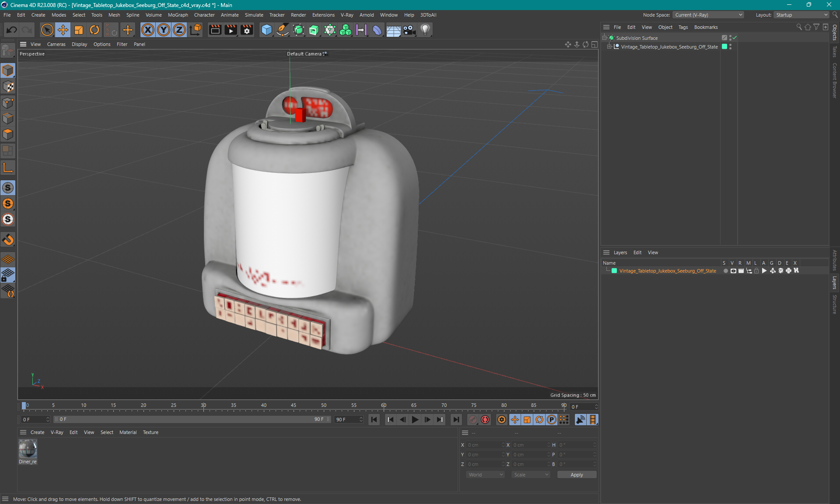Switch to Texture mode icon

(x=8, y=87)
